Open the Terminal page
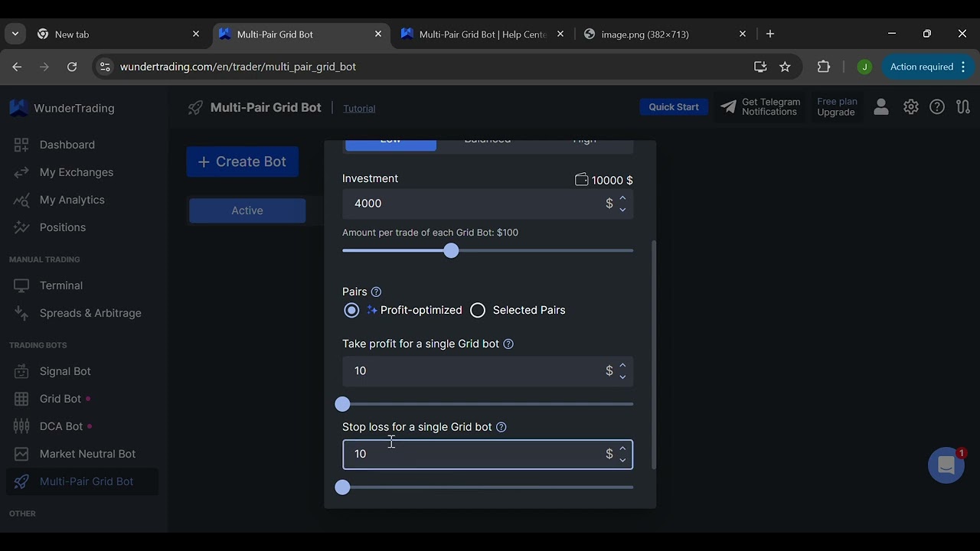 click(47, 285)
